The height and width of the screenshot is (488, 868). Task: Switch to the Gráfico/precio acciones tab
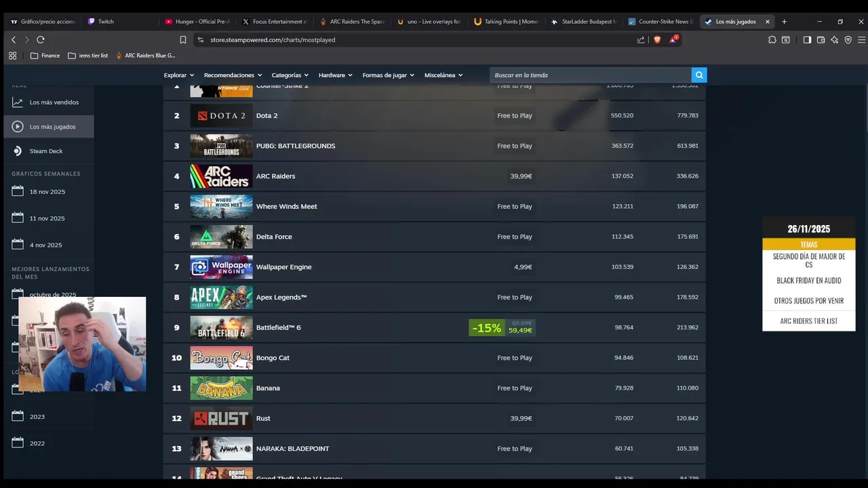tap(44, 22)
